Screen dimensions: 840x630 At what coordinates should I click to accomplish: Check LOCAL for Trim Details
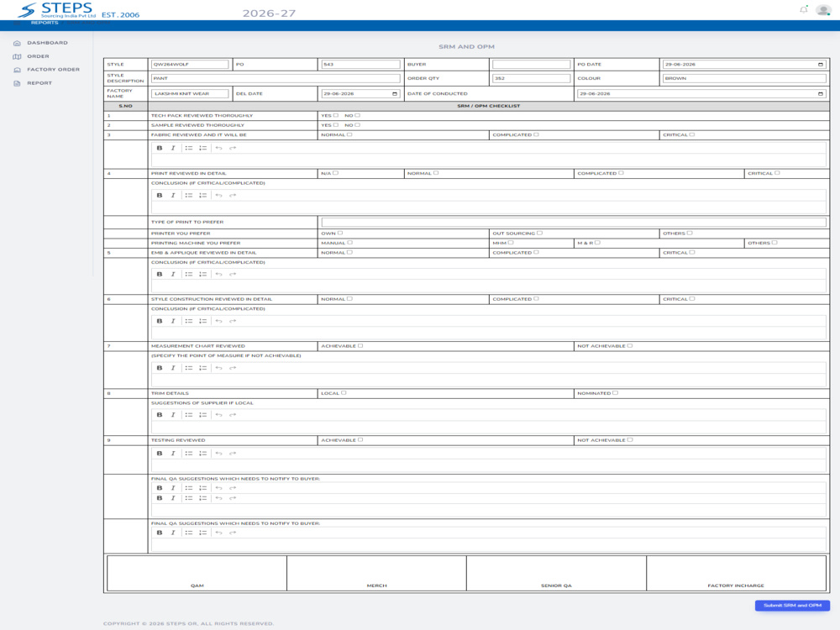click(x=344, y=392)
